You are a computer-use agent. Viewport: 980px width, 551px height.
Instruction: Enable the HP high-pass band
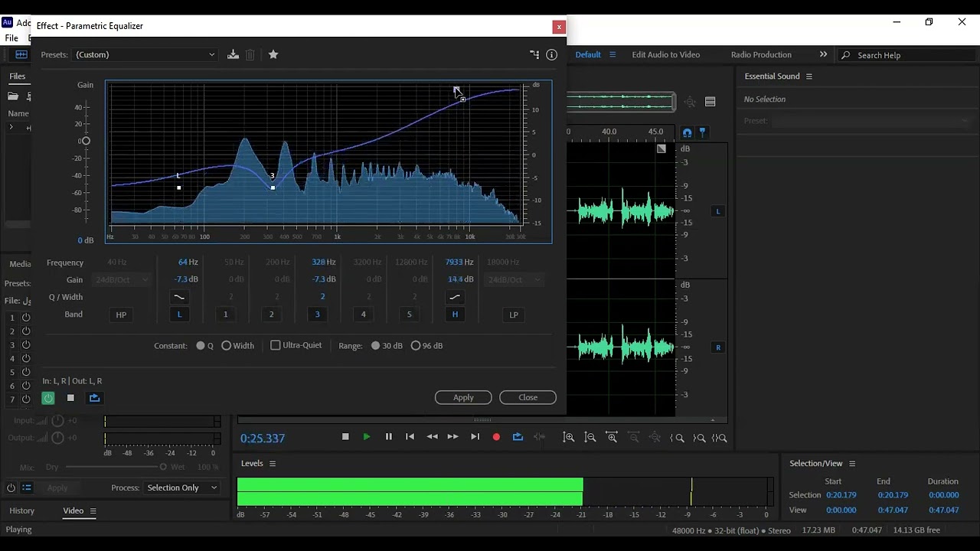121,315
